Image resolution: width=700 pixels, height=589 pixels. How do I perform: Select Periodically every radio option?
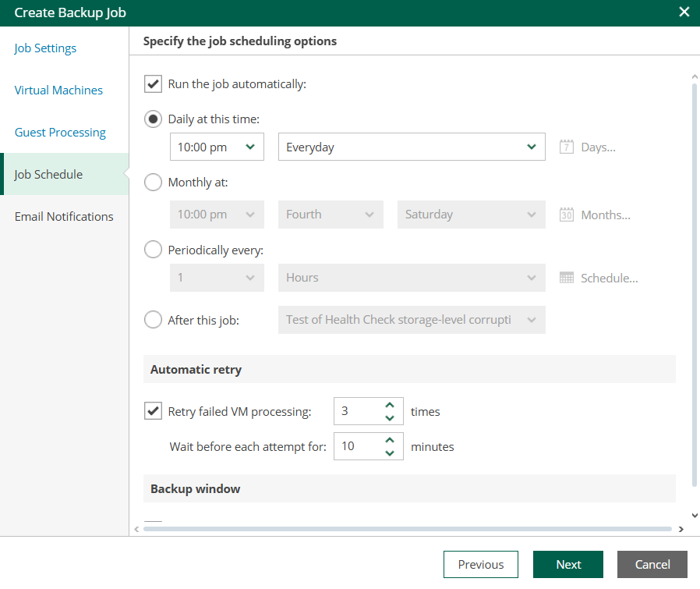click(154, 250)
